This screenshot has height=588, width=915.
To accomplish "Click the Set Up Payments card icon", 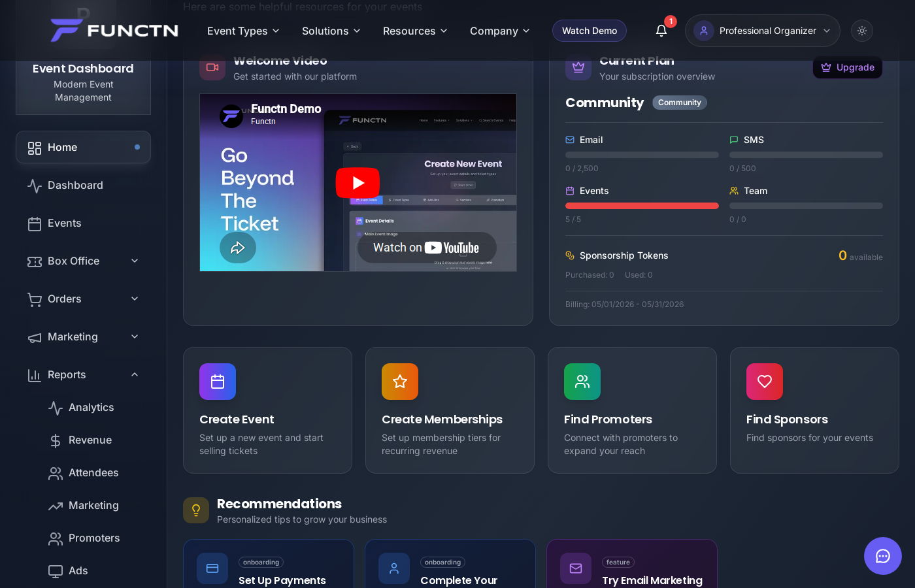I will coord(212,568).
